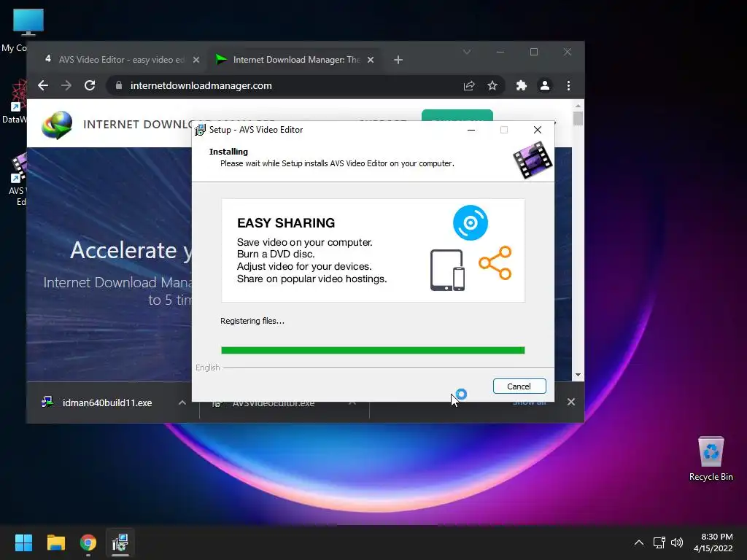The image size is (747, 560).
Task: Close the Chrome downloads bar
Action: [x=571, y=402]
